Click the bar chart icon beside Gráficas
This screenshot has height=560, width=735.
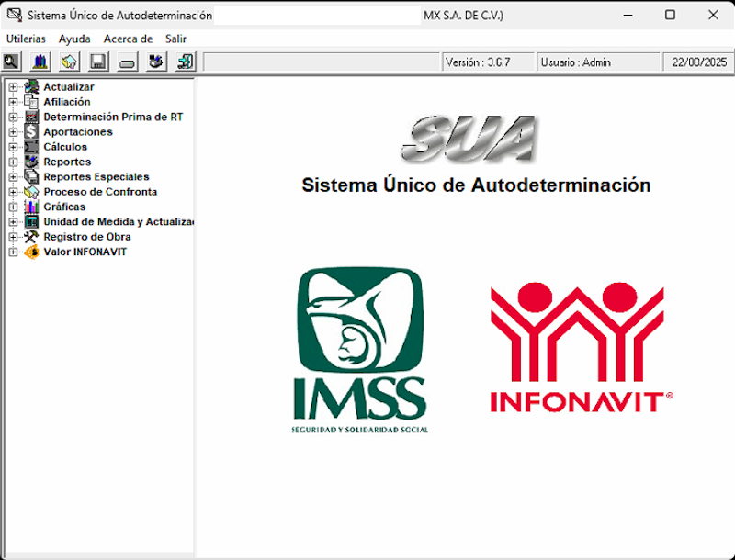(31, 207)
